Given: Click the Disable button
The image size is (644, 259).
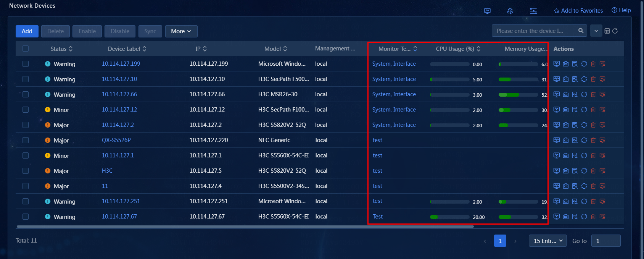Looking at the screenshot, I should point(120,31).
